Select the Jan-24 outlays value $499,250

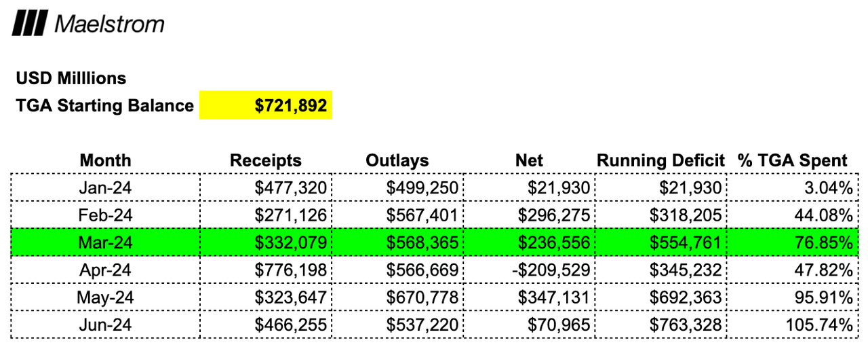(x=397, y=187)
